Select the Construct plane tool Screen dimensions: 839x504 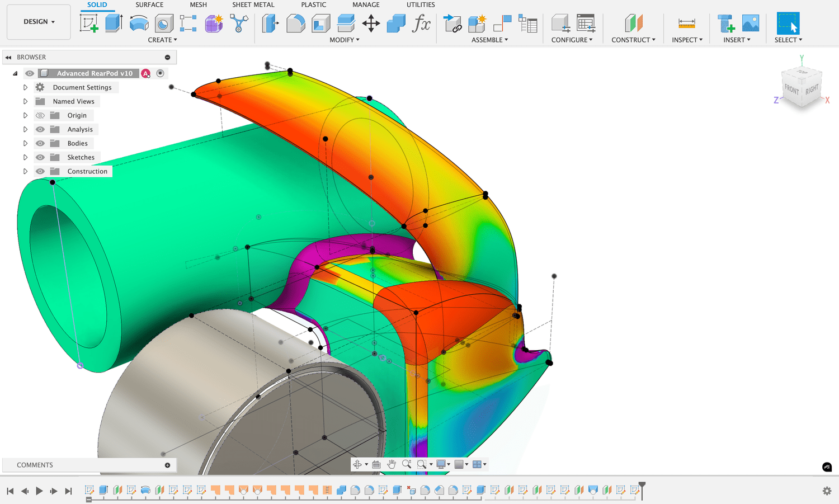(x=634, y=23)
